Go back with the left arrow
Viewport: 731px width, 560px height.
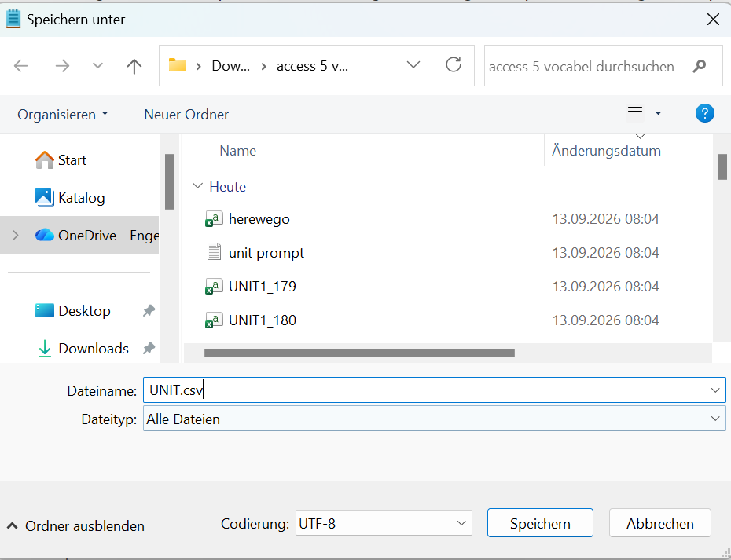tap(21, 66)
